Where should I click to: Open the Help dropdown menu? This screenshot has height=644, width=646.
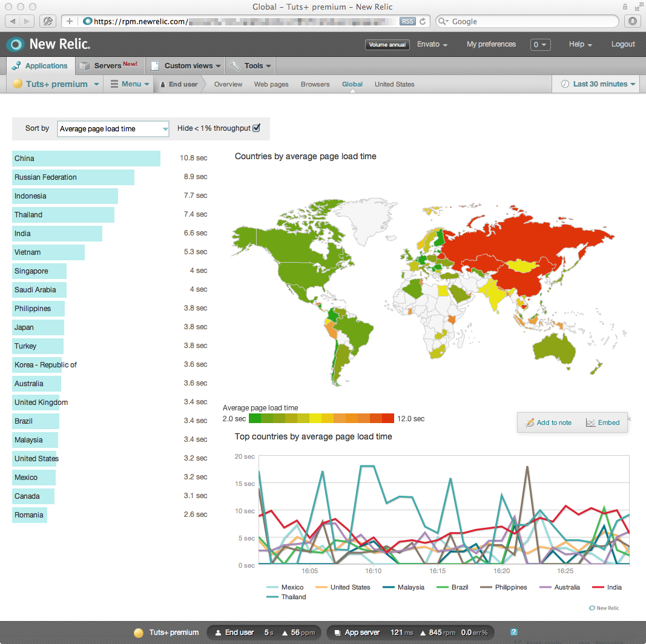point(580,44)
